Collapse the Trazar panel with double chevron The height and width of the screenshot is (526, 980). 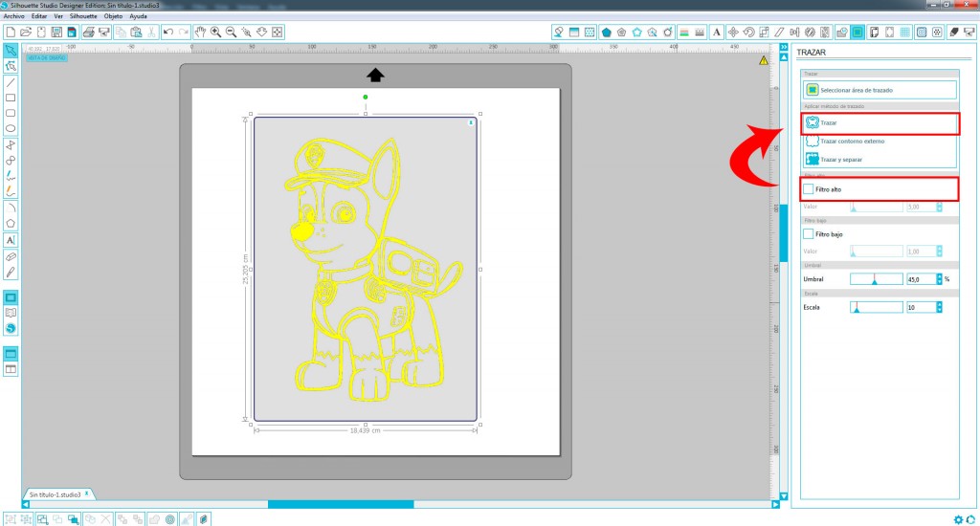coord(784,47)
